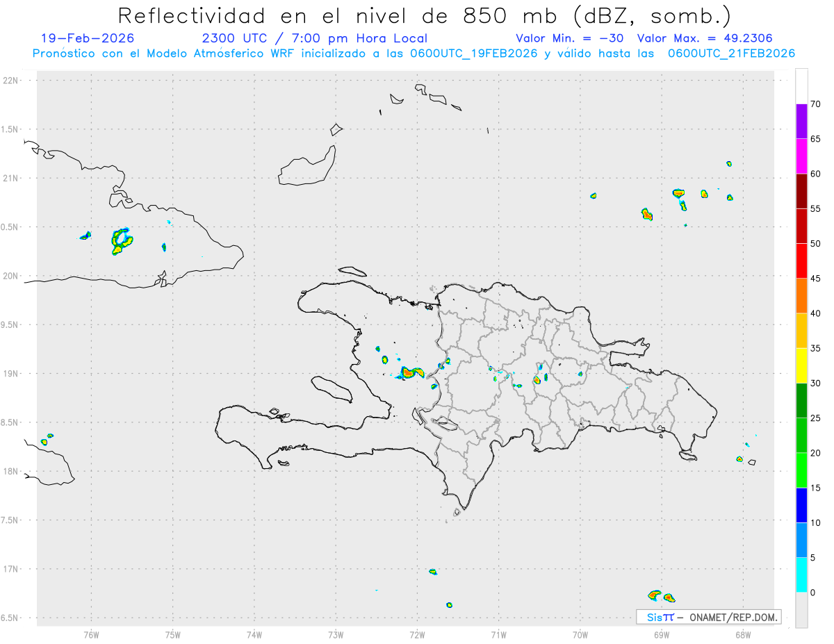Click the '17N' latitude label
The width and height of the screenshot is (834, 644).
[11, 569]
